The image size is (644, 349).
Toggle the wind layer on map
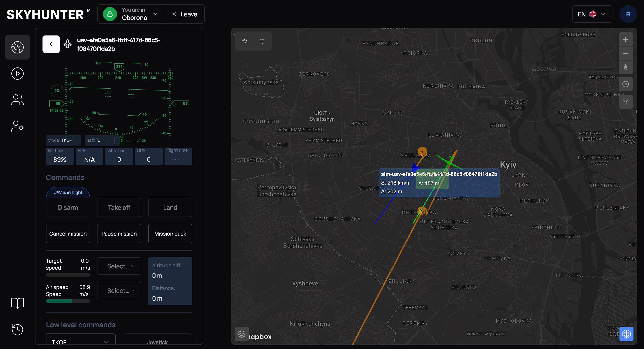point(244,41)
